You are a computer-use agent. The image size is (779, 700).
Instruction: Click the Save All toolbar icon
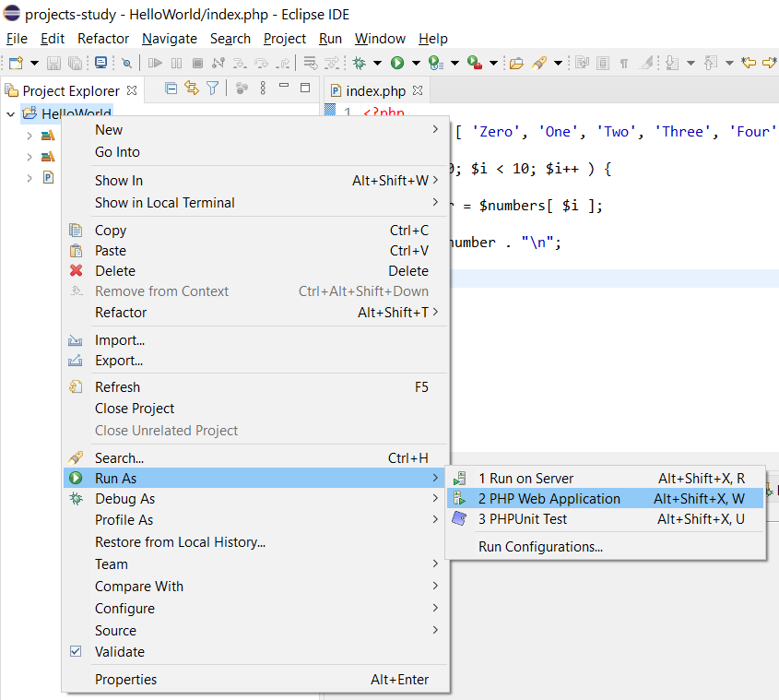pos(75,63)
